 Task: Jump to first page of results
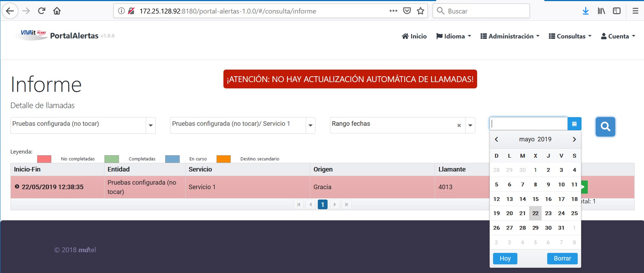tap(299, 204)
